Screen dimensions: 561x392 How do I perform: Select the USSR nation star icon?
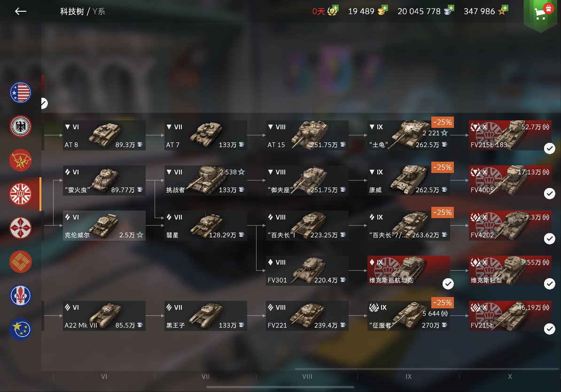click(20, 160)
